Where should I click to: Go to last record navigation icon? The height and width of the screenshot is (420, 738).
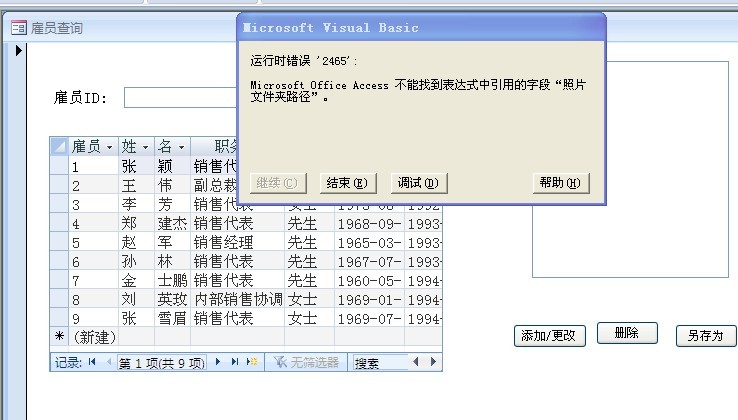pos(234,362)
